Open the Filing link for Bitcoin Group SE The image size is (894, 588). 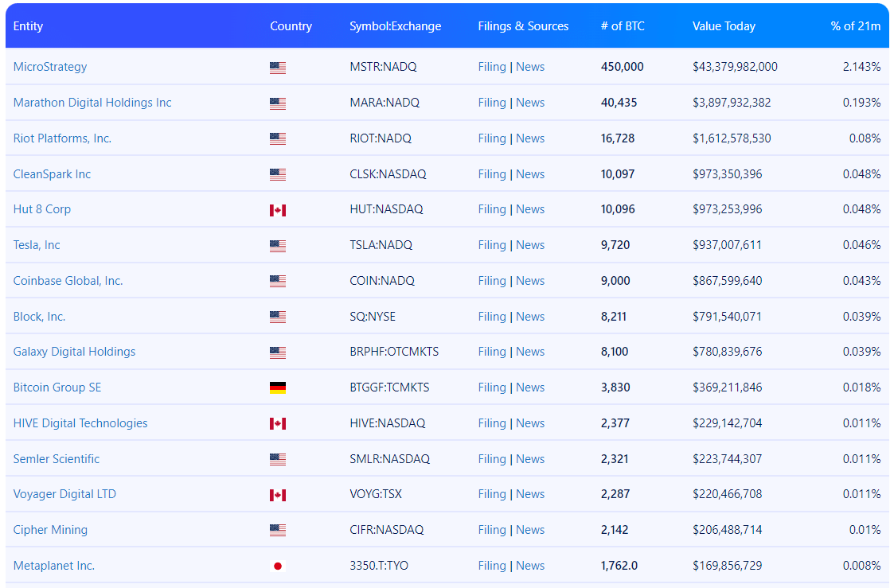click(492, 387)
